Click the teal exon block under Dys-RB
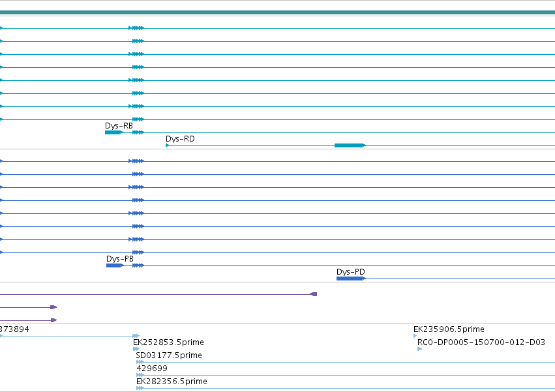The width and height of the screenshot is (555, 392). pos(114,132)
